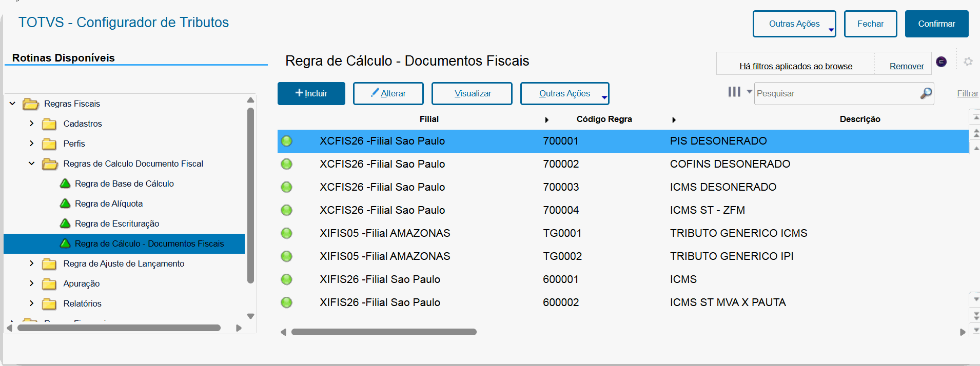Click the grid's horizontal scrollbar thumb
The height and width of the screenshot is (366, 980).
[x=384, y=332]
